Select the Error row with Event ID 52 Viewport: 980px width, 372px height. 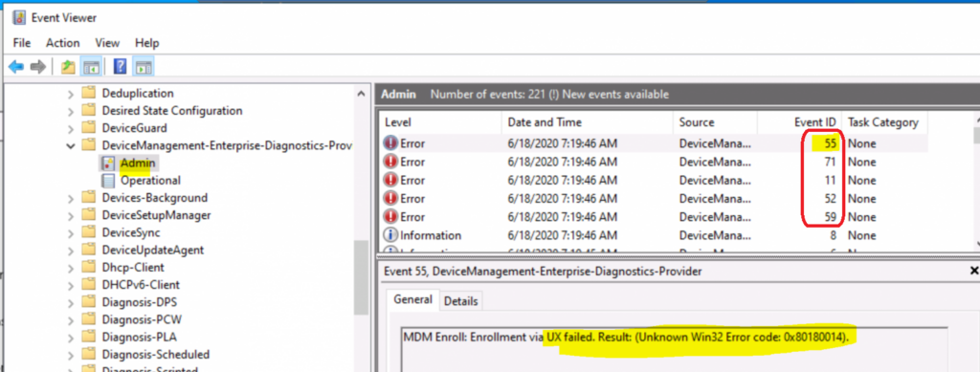pyautogui.click(x=653, y=199)
